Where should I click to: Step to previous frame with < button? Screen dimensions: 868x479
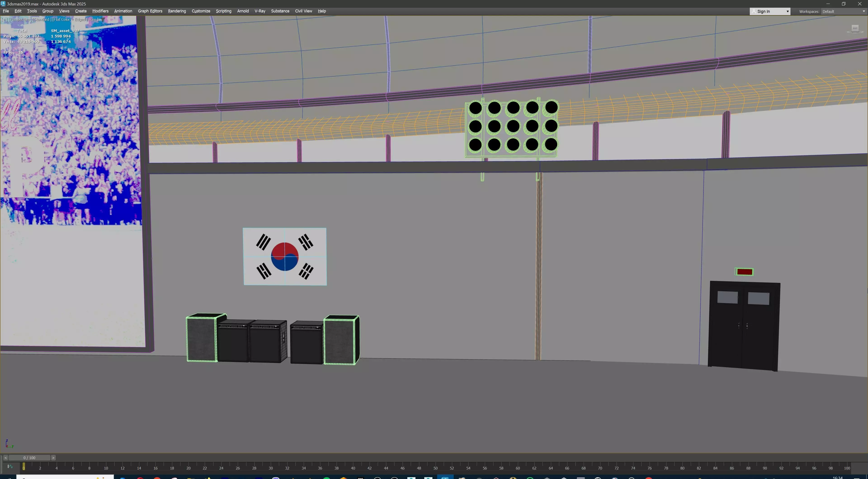pyautogui.click(x=5, y=458)
